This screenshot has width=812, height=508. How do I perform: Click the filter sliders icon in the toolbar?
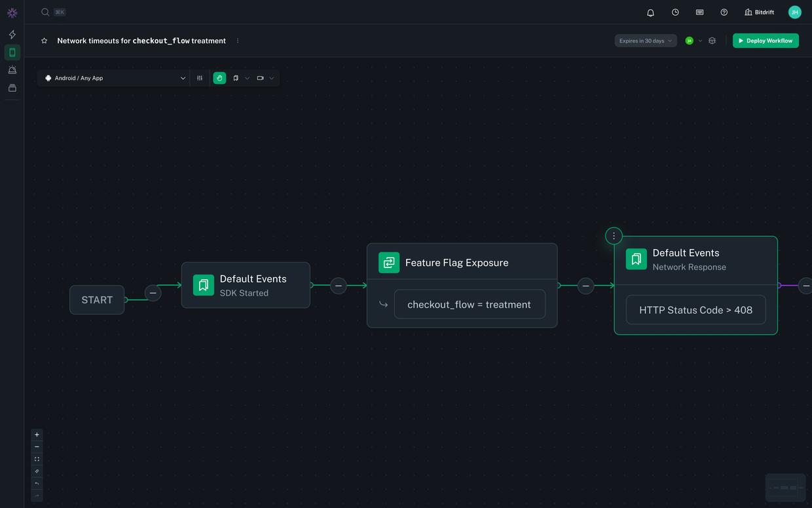[200, 77]
